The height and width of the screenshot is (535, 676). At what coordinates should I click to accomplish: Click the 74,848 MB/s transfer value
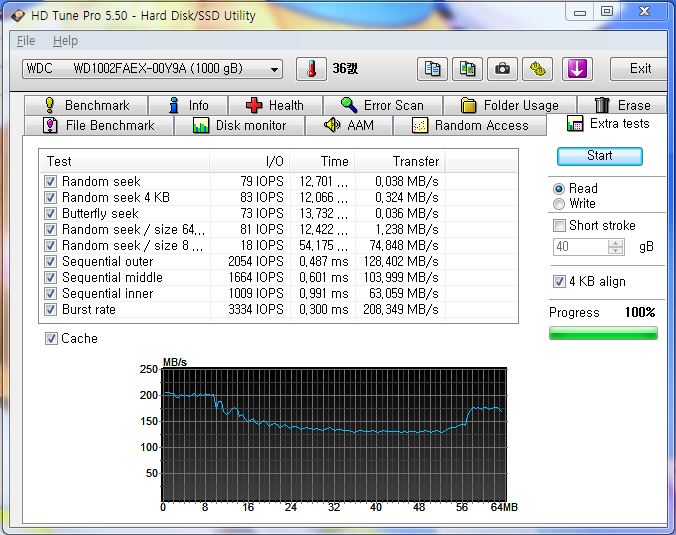pyautogui.click(x=404, y=246)
